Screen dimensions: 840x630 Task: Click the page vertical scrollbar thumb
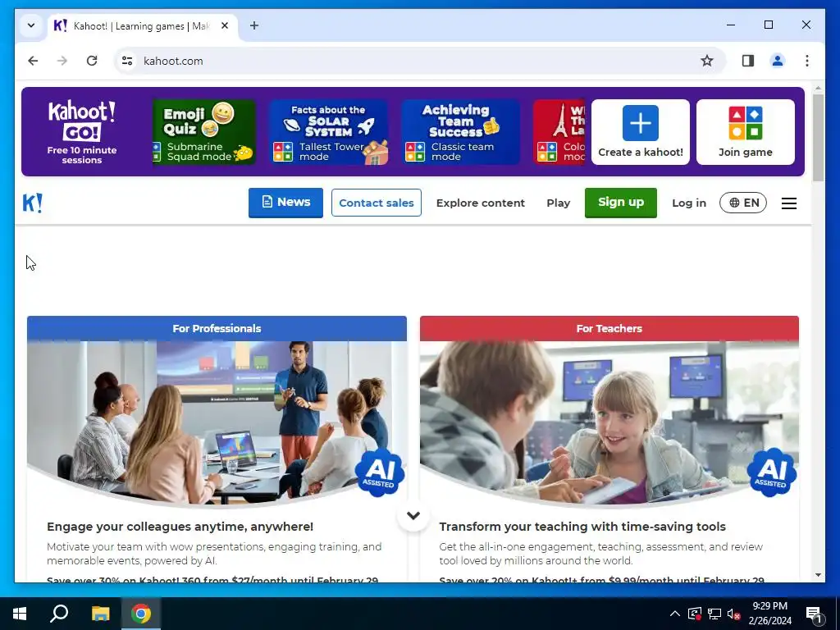(818, 138)
